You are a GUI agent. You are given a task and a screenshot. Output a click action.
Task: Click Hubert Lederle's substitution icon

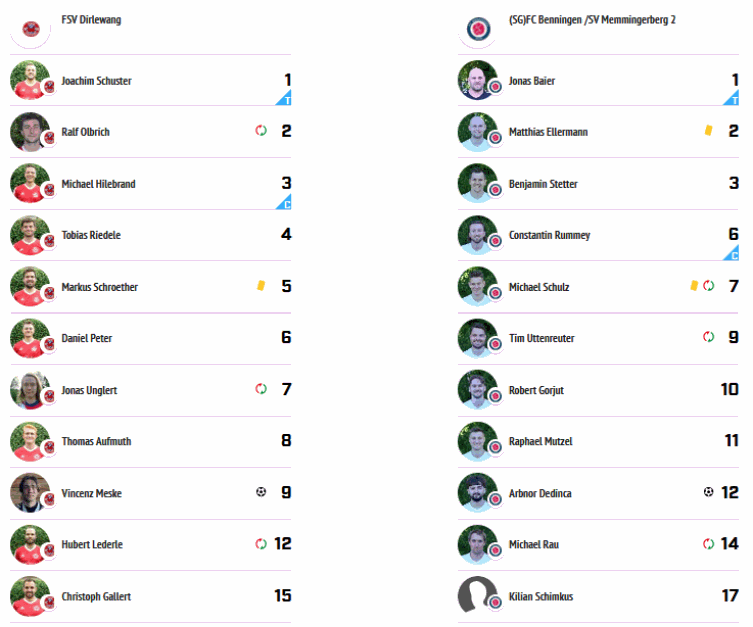click(261, 544)
